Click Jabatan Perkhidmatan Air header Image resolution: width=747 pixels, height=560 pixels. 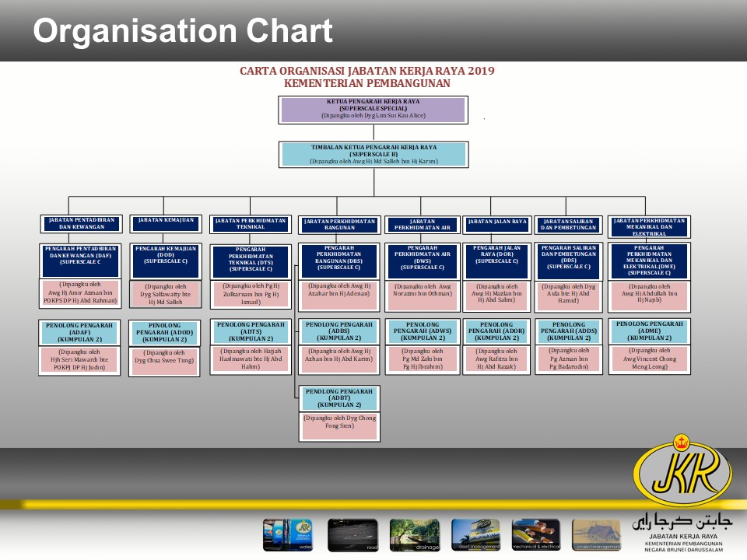(422, 225)
